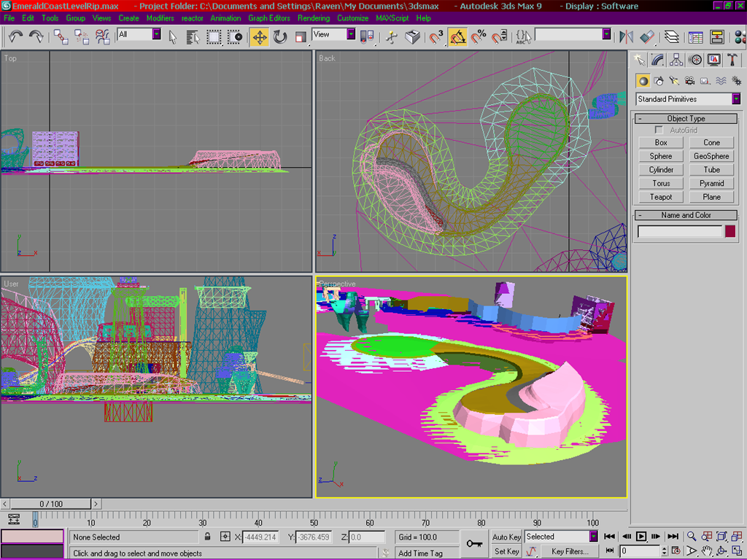Viewport: 747px width, 560px height.
Task: Toggle Window/Crossing selection mode
Action: click(x=234, y=36)
